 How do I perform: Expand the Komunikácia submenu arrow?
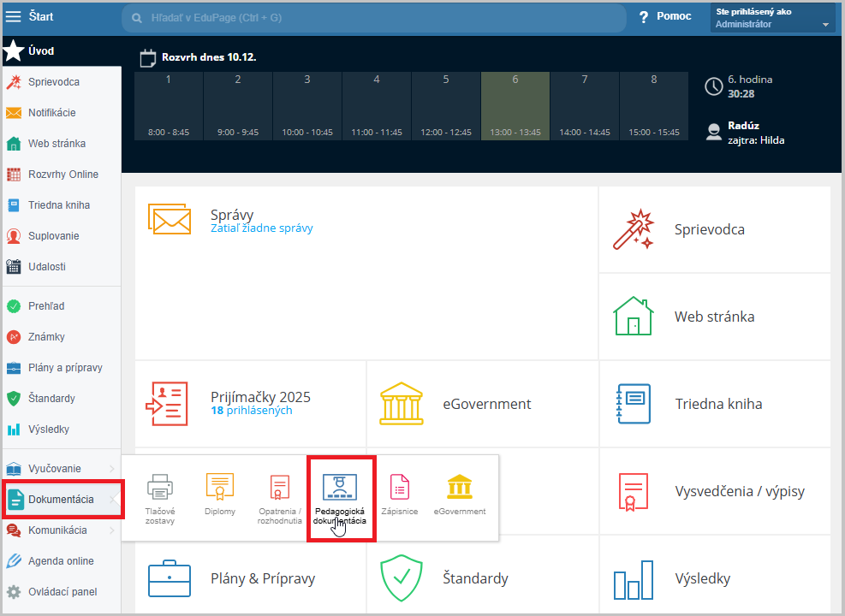[x=112, y=530]
